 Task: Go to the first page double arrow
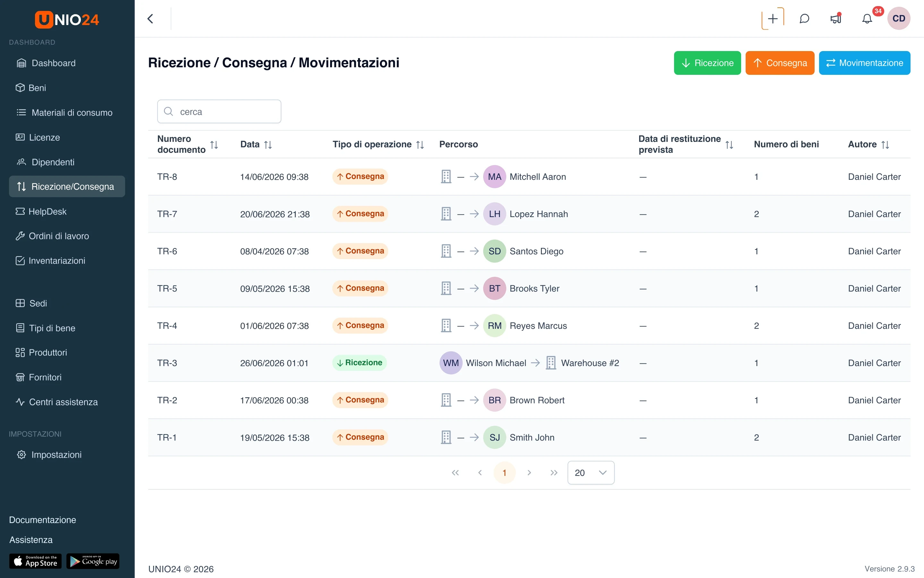click(x=455, y=473)
